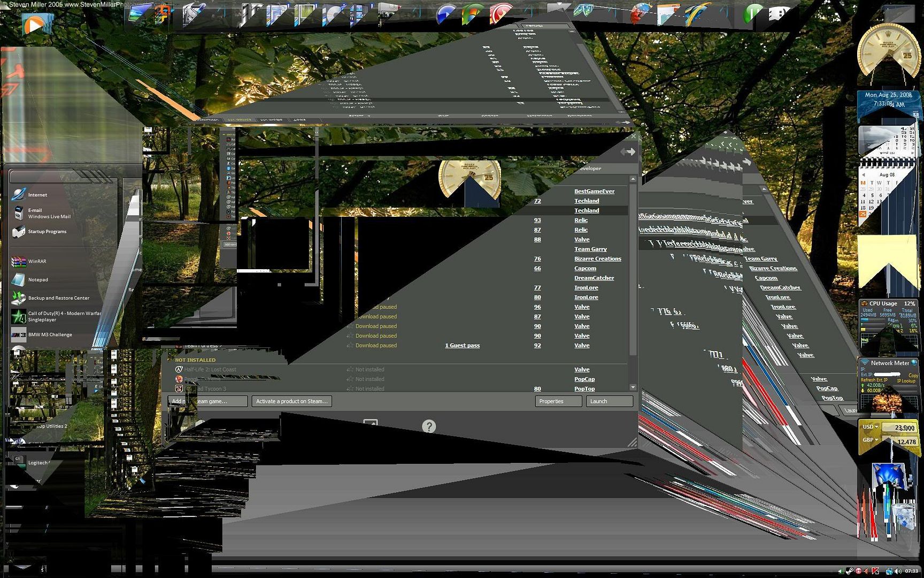Click the Steam help question mark icon

coord(429,427)
